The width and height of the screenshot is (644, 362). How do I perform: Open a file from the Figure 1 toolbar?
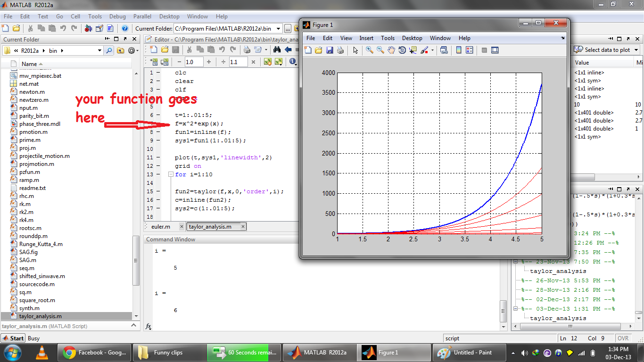click(x=318, y=50)
